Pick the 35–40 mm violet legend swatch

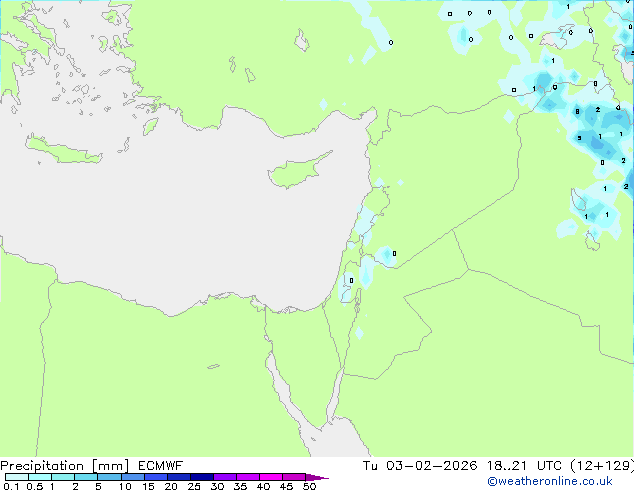point(247,477)
